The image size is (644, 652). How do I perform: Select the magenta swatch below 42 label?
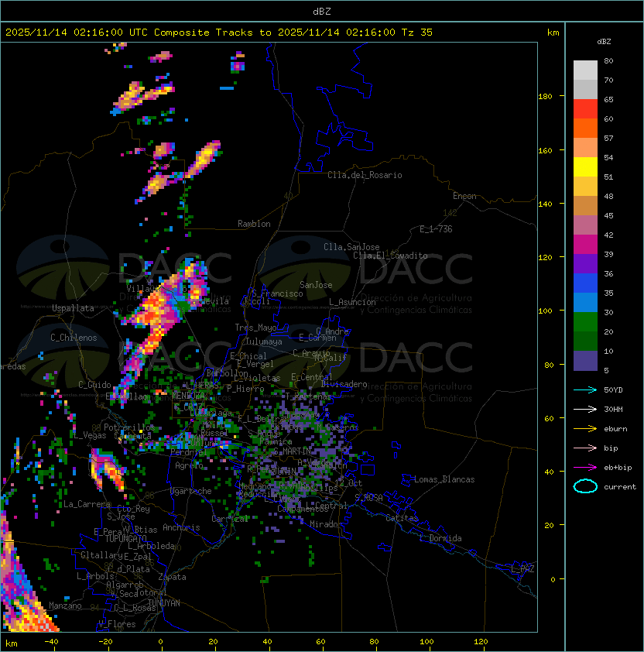click(x=585, y=245)
